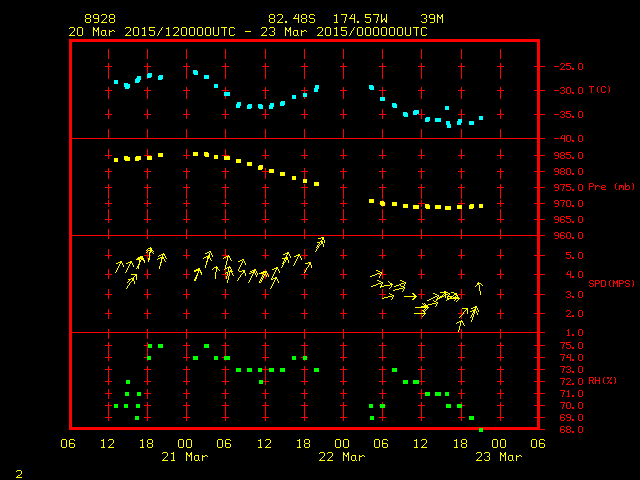Click the 1.0 wind speed tick label
Viewport: 640px width, 480px height.
tap(574, 333)
